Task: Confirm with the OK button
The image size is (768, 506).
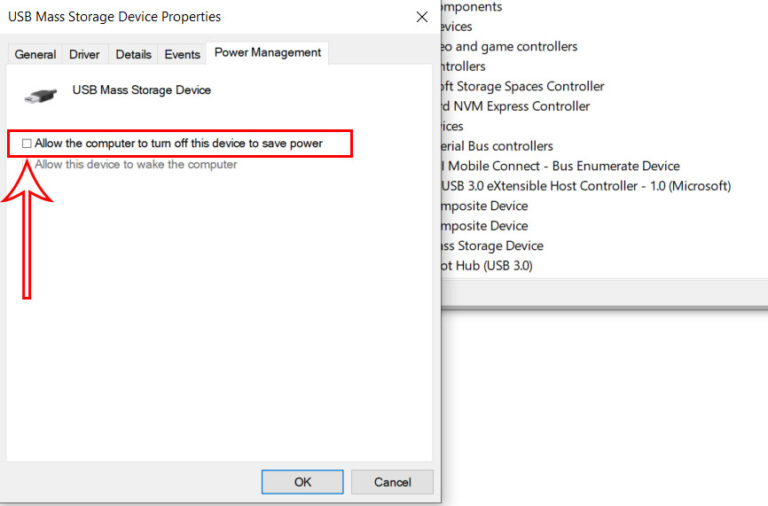Action: point(302,482)
